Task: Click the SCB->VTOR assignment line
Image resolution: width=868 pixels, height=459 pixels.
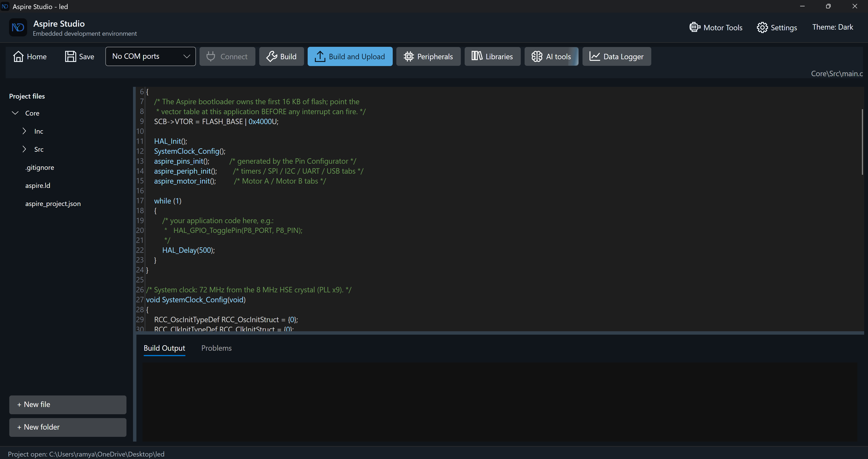Action: point(216,122)
